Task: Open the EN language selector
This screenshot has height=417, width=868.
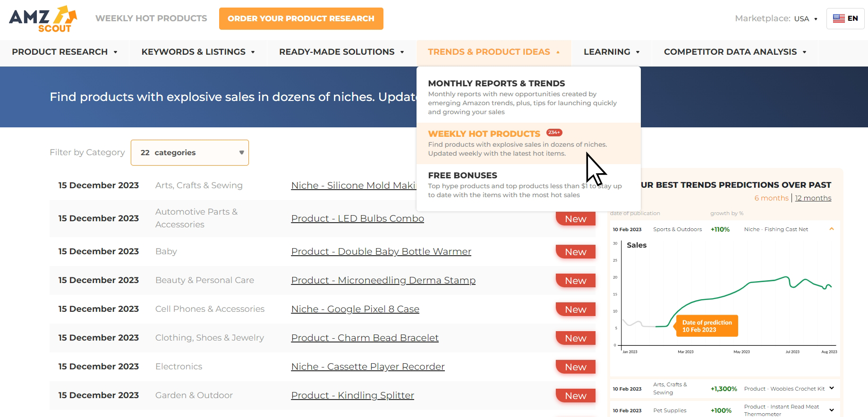Action: pos(845,18)
